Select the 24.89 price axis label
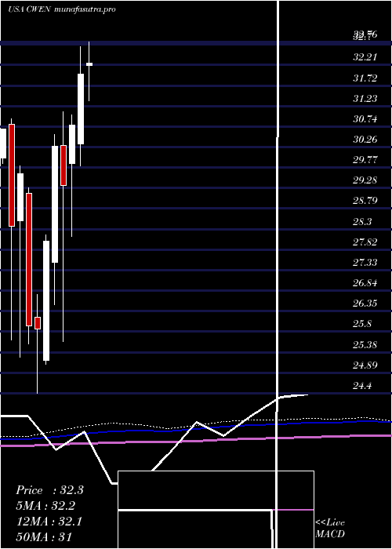The image size is (392, 549). 365,365
